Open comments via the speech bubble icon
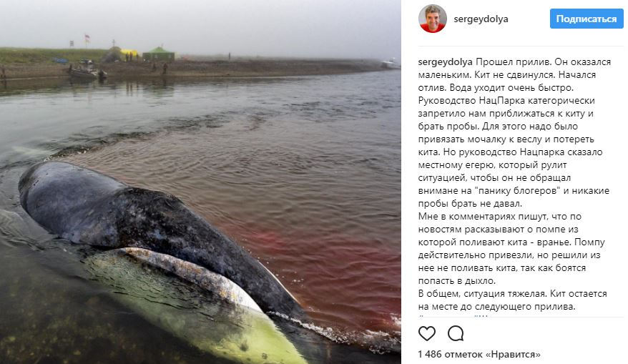Viewport: 628px width, 364px height. point(456,333)
